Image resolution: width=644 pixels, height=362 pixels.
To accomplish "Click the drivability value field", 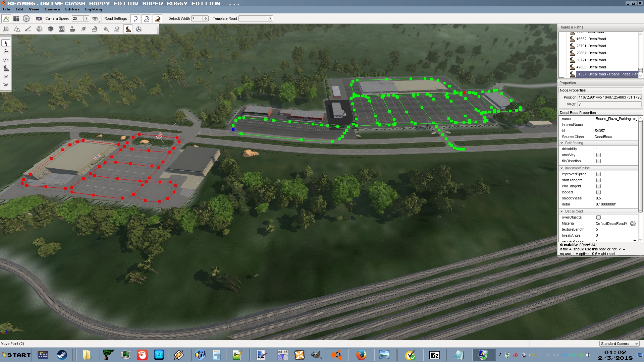I will point(615,149).
